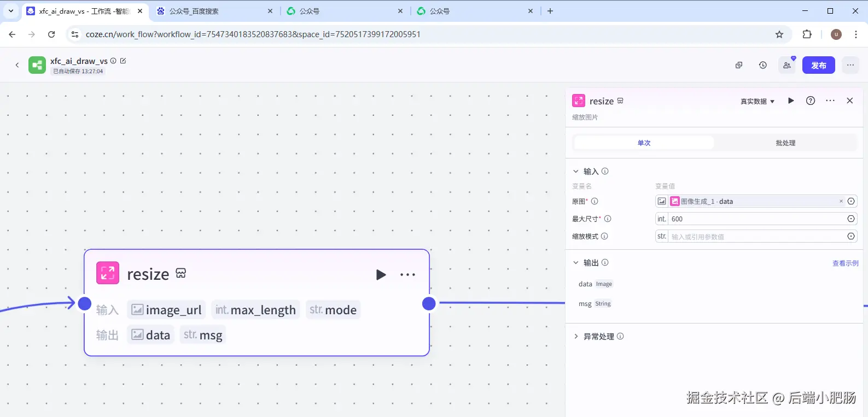Click the mode input tag on node

333,310
